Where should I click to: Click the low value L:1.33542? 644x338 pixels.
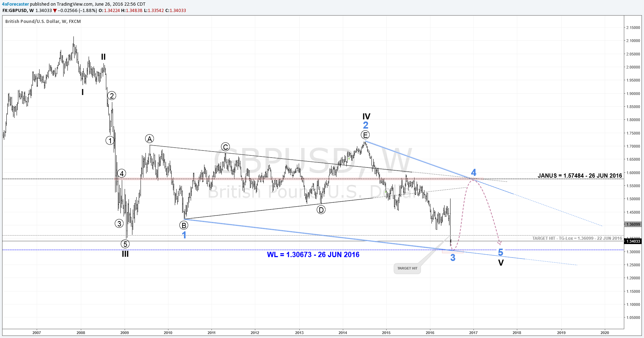coord(154,11)
